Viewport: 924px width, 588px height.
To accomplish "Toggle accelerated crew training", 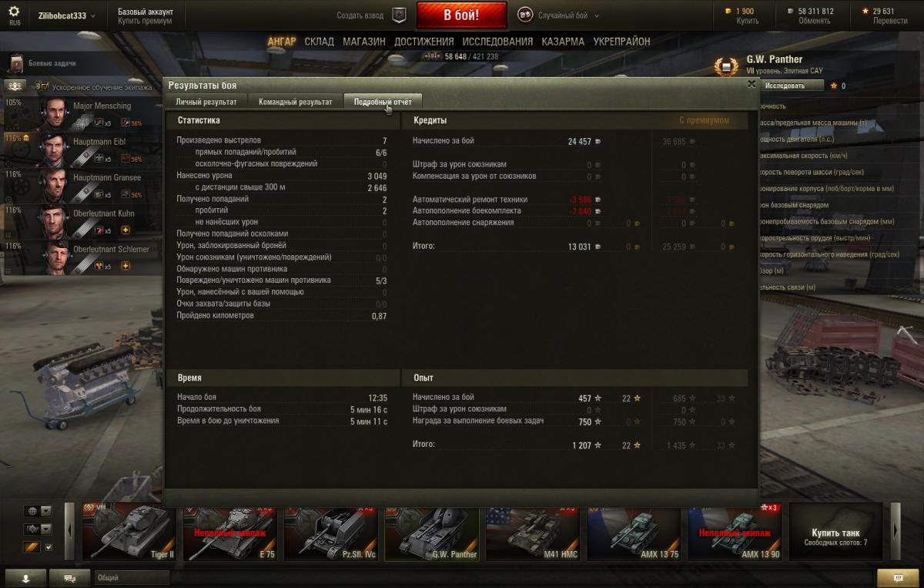I will click(16, 86).
